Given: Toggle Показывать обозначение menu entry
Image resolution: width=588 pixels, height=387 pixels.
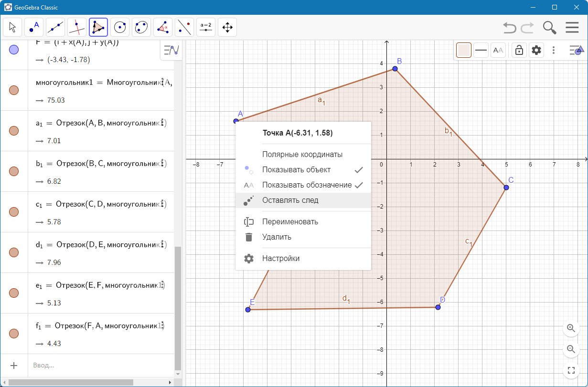Looking at the screenshot, I should point(303,185).
